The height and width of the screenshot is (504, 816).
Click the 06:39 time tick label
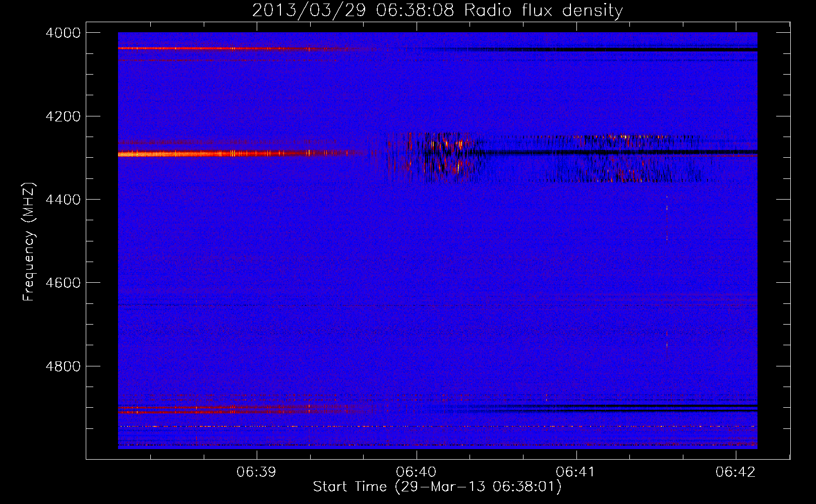tap(257, 472)
